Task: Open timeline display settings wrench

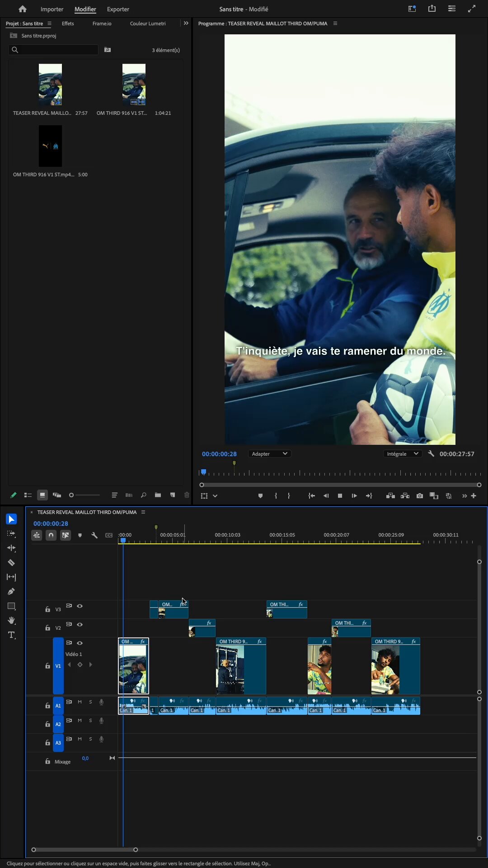Action: (94, 535)
